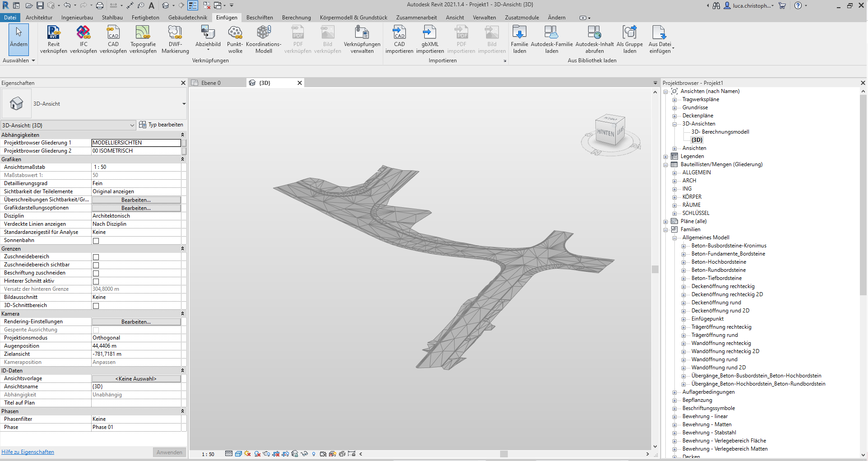Enable the Sonnenbahn checkbox
The image size is (868, 461).
click(96, 241)
